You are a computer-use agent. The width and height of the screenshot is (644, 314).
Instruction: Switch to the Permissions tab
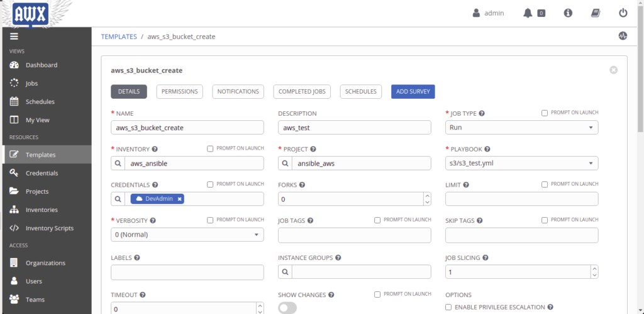(x=179, y=92)
